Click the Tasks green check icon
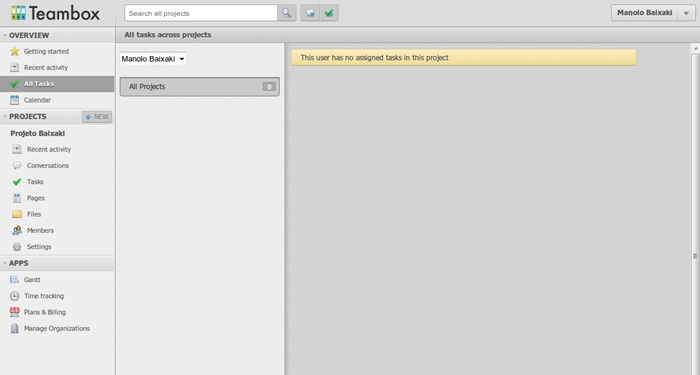This screenshot has height=375, width=700. click(17, 182)
